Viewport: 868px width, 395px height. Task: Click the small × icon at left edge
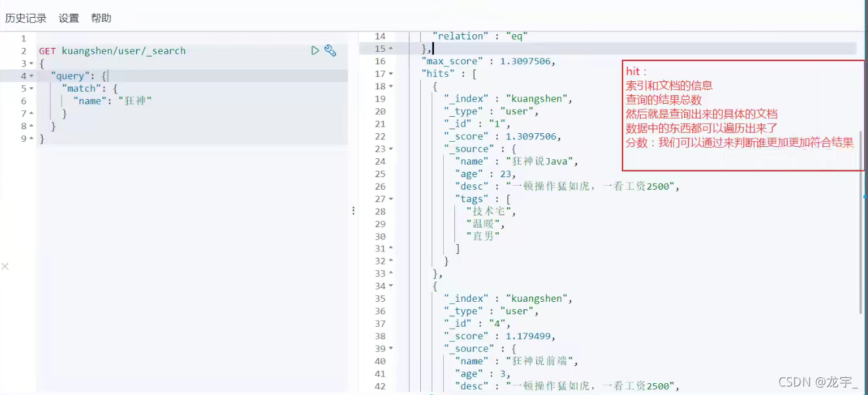pyautogui.click(x=5, y=266)
